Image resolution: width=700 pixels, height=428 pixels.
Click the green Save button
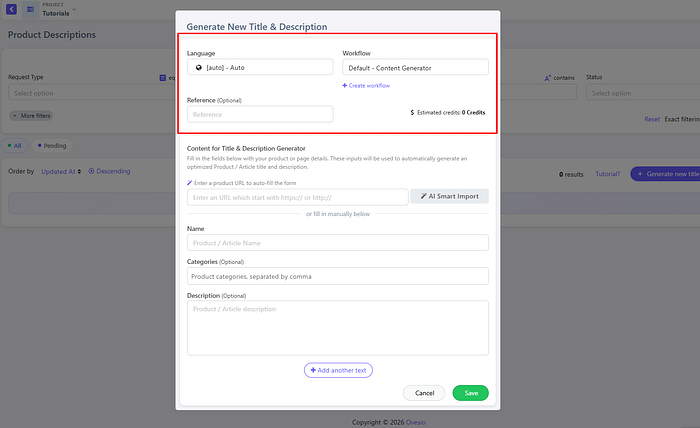click(471, 393)
